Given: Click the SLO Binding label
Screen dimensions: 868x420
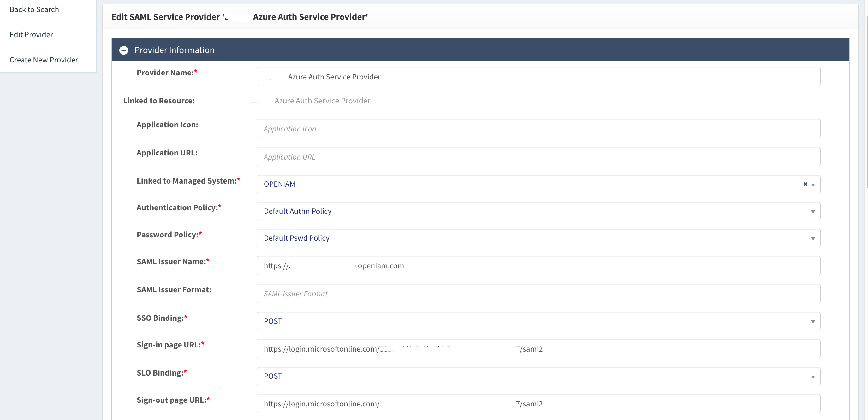Looking at the screenshot, I should 161,373.
